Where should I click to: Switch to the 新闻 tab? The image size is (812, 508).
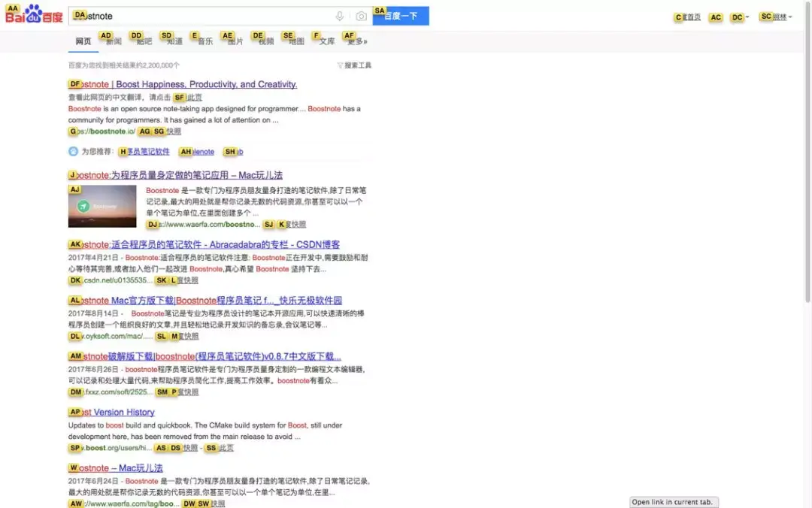tap(113, 41)
